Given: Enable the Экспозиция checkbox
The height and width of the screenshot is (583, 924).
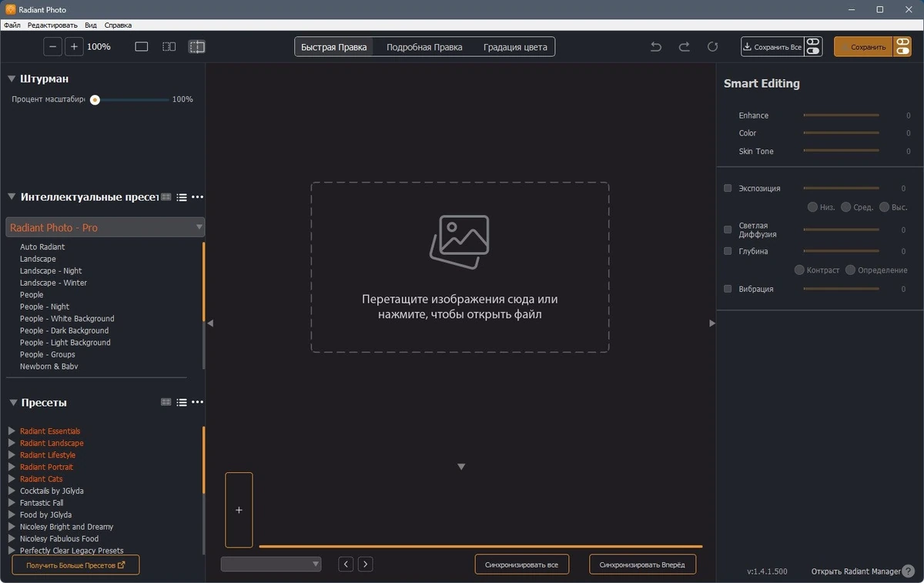Looking at the screenshot, I should coord(728,188).
